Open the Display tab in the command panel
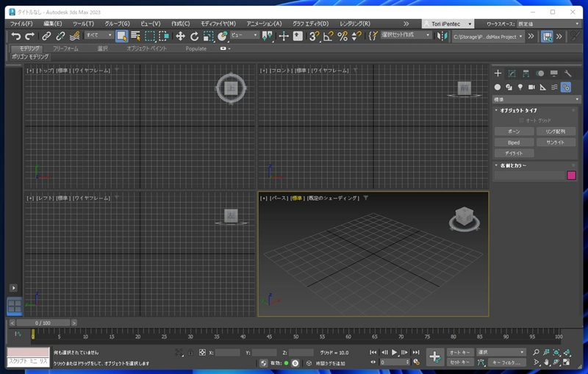The image size is (588, 374). (x=554, y=73)
